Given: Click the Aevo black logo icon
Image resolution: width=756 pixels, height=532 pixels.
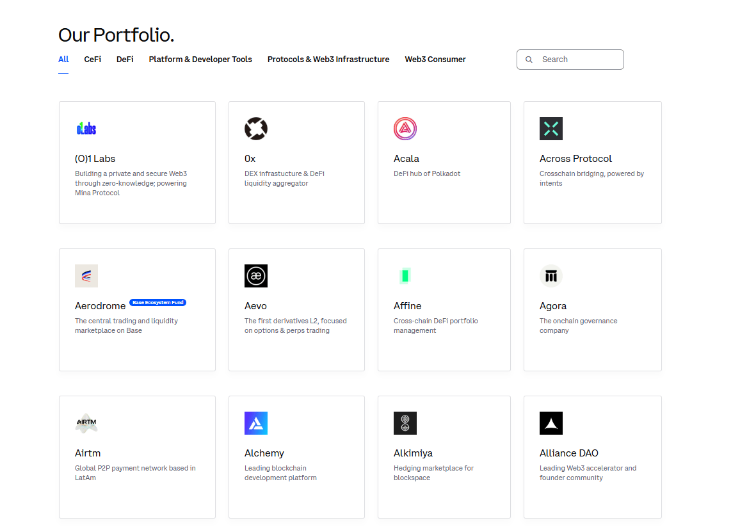Looking at the screenshot, I should [256, 276].
